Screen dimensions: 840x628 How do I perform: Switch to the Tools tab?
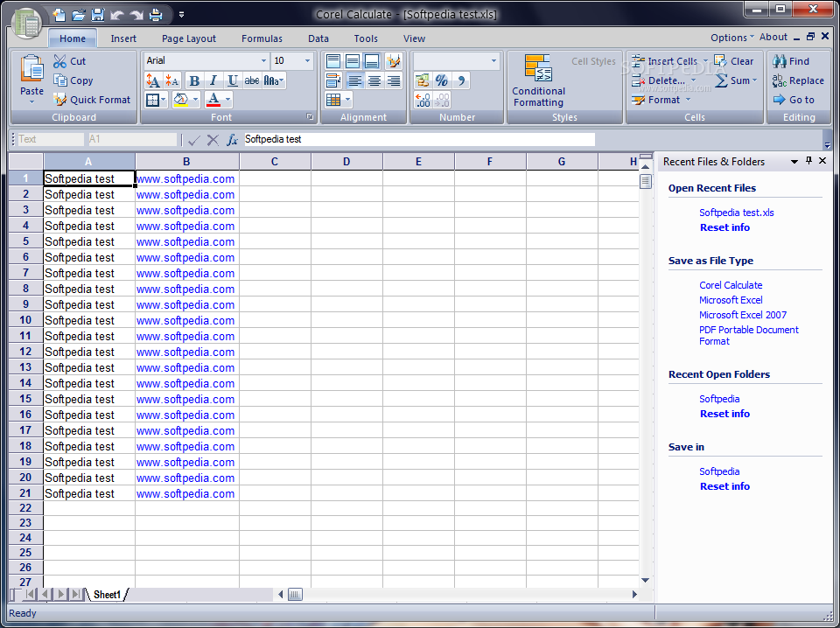click(366, 38)
